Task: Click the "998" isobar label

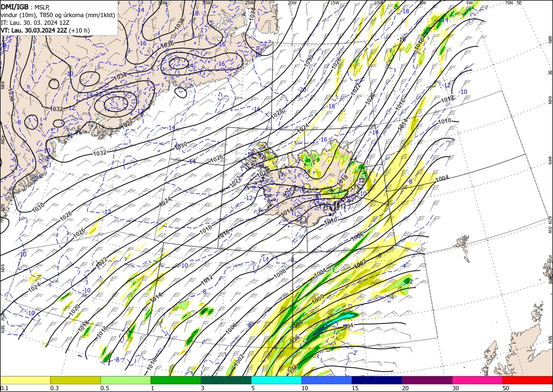Action: (x=298, y=323)
